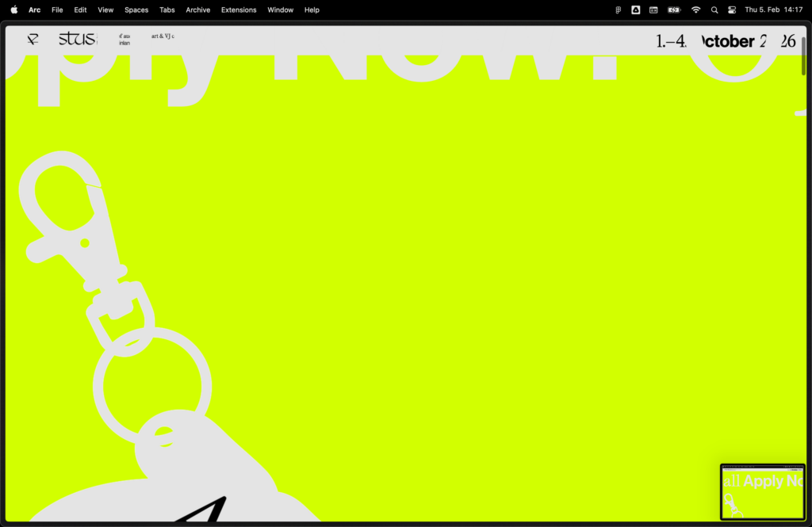
Task: Click the '26' year text in header
Action: click(788, 41)
